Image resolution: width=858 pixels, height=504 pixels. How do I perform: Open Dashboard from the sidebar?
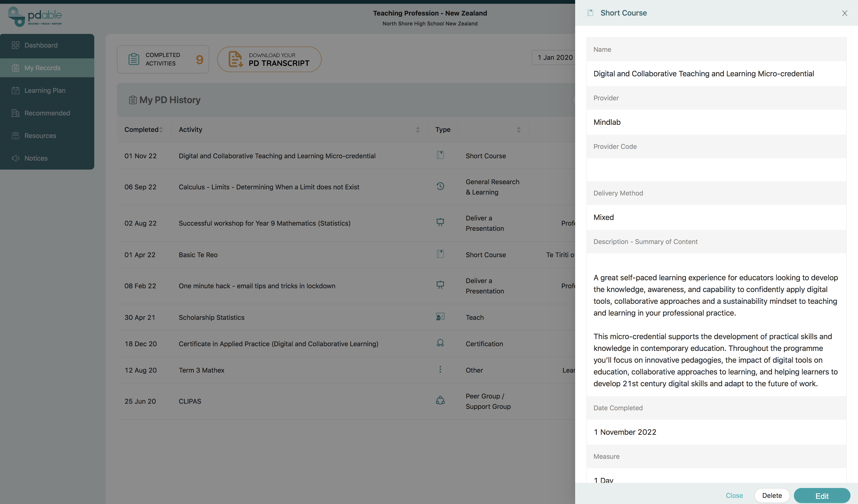coord(47,45)
